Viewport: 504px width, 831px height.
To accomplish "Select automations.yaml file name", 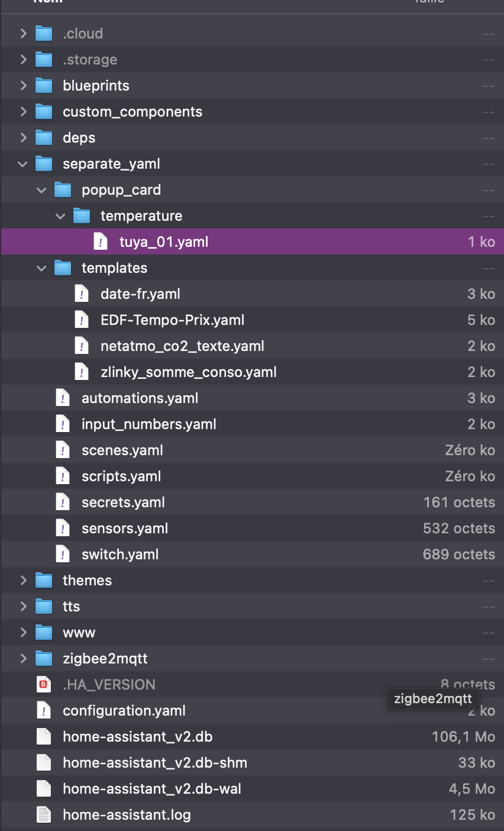I will click(140, 398).
